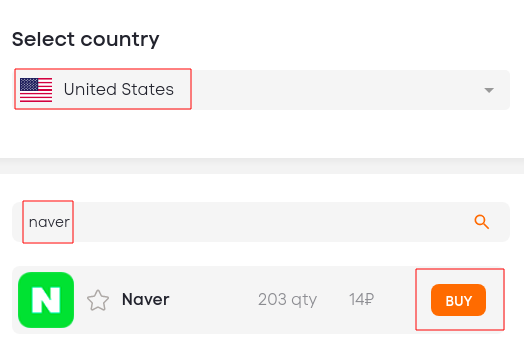Click the gray divider below country section

262,166
